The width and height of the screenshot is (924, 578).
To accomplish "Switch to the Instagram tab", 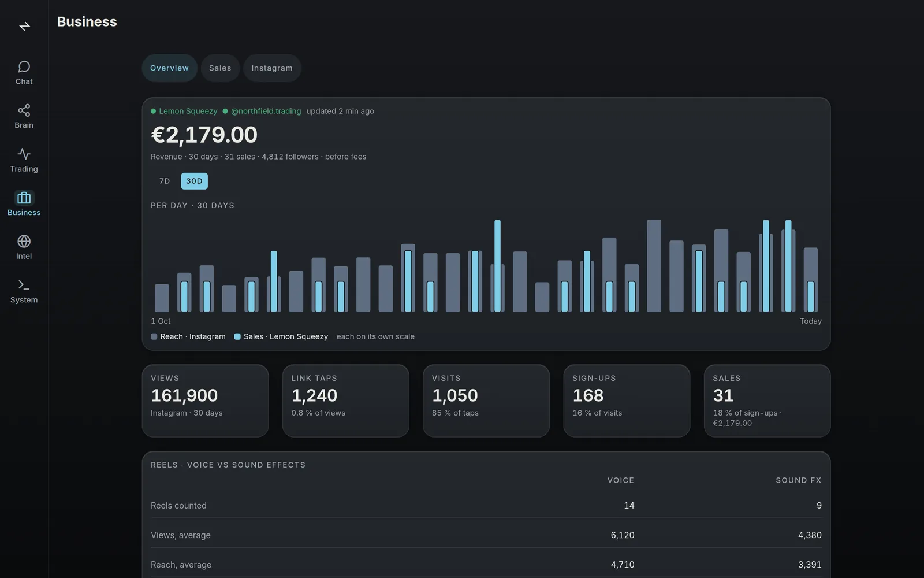I will [x=272, y=68].
